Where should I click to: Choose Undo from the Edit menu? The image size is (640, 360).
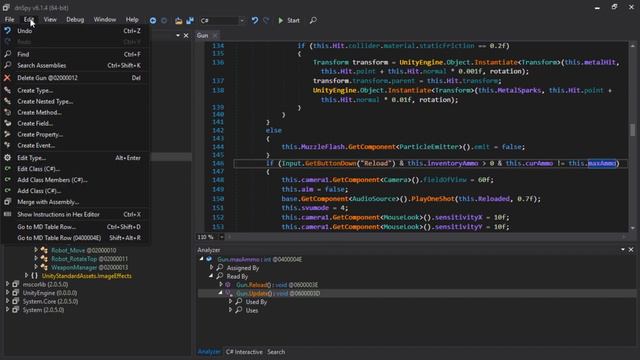click(74, 31)
